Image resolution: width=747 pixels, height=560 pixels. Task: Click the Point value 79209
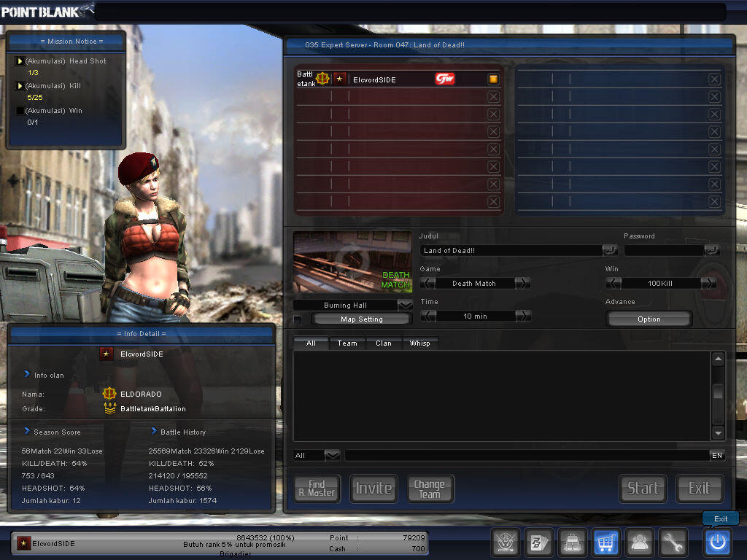(413, 537)
